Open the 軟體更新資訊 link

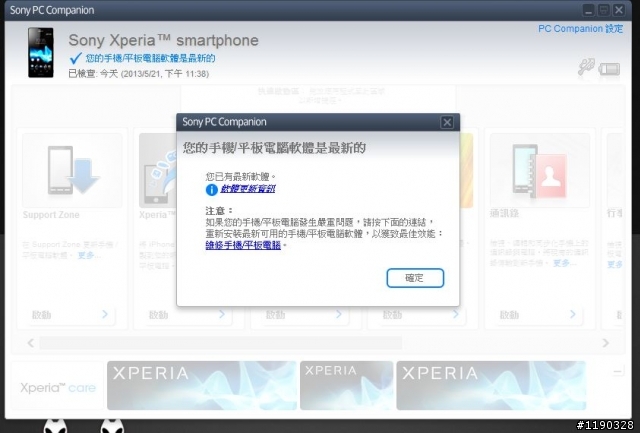click(248, 189)
